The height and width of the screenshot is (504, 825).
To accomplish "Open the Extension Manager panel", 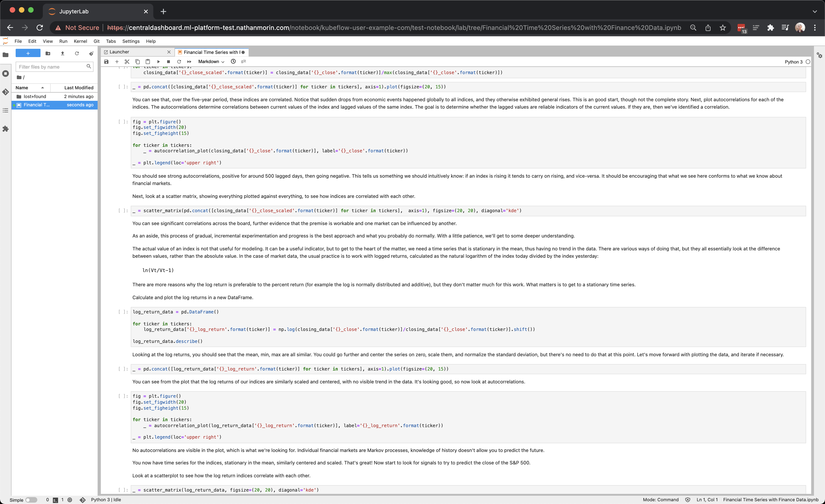I will (6, 129).
